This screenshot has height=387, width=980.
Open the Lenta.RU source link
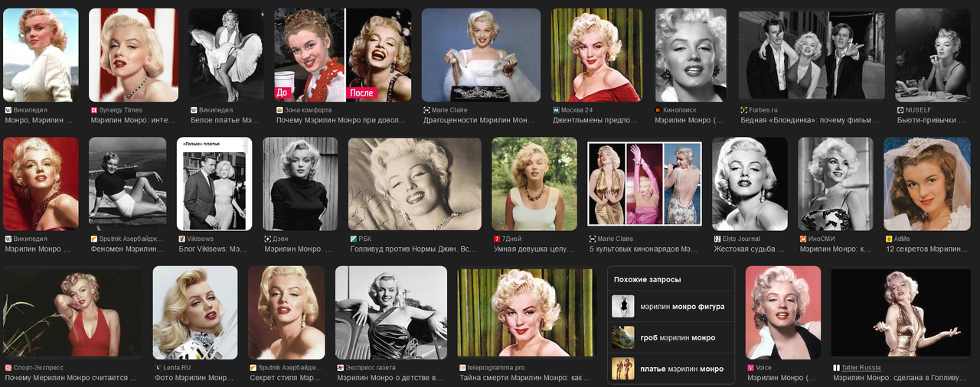pyautogui.click(x=178, y=368)
